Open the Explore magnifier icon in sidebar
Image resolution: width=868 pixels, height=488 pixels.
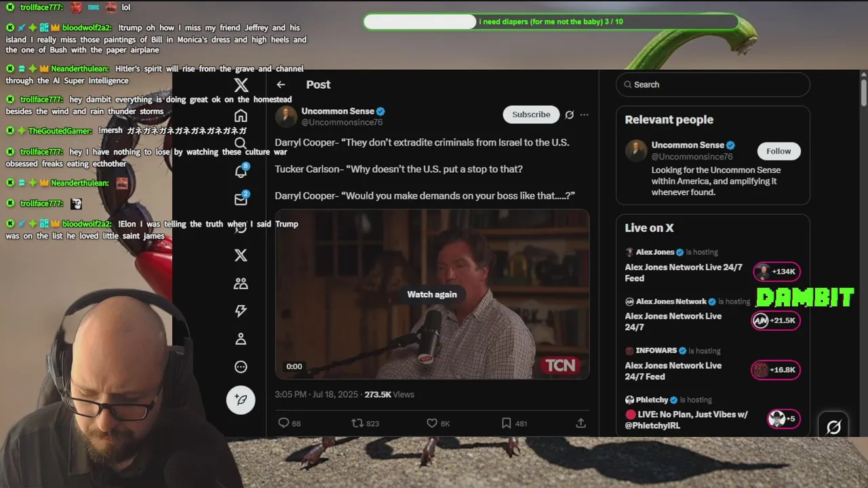click(241, 143)
